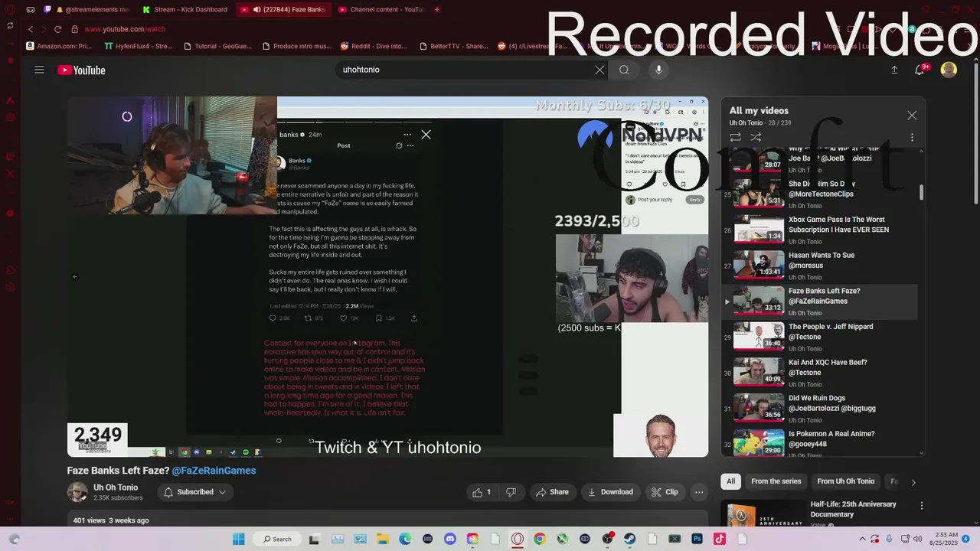Share the video
Screen dimensions: 980x551
pos(552,492)
